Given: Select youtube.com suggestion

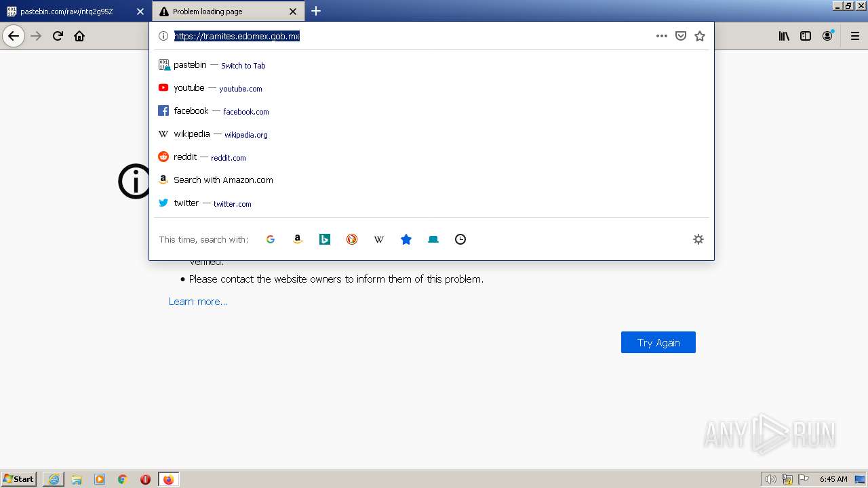Looking at the screenshot, I should (431, 88).
